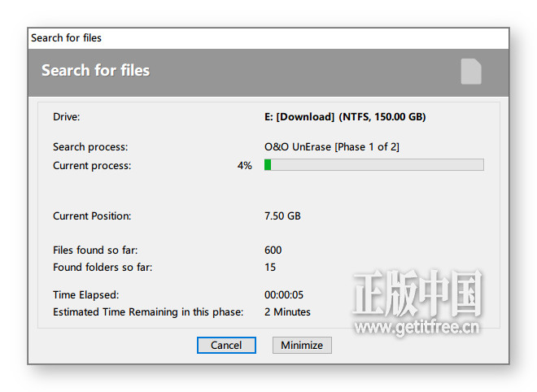The width and height of the screenshot is (537, 392).
Task: Click the Search process: label
Action: (90, 147)
